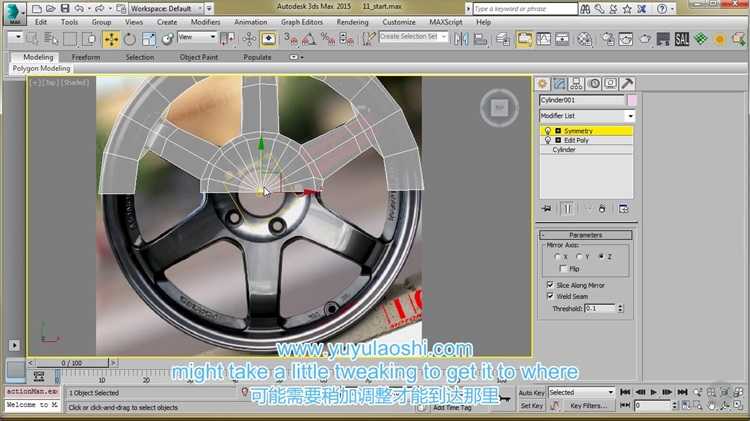Open the View reference coordinate dropdown
Image resolution: width=750 pixels, height=421 pixels.
pos(197,37)
